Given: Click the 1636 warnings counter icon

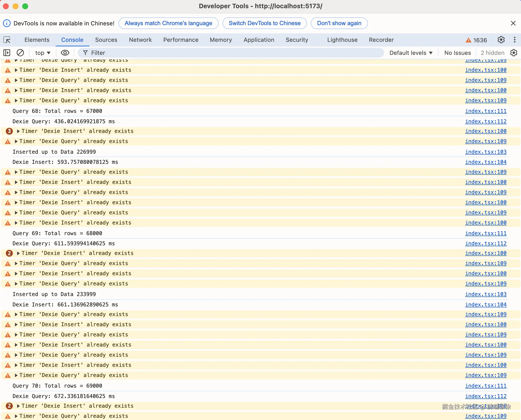Looking at the screenshot, I should 476,40.
